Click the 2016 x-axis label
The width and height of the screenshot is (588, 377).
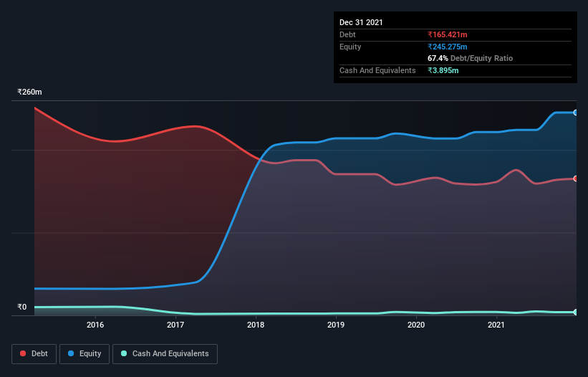tap(95, 325)
